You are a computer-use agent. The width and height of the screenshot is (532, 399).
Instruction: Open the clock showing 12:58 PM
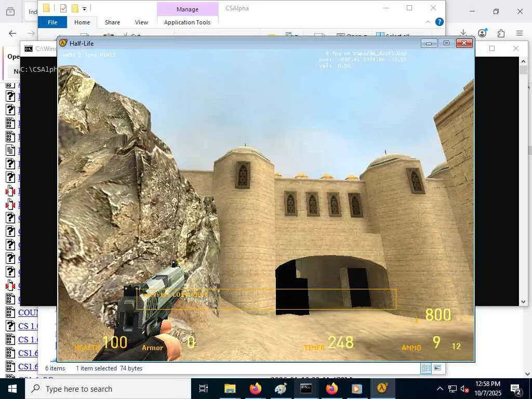[488, 389]
